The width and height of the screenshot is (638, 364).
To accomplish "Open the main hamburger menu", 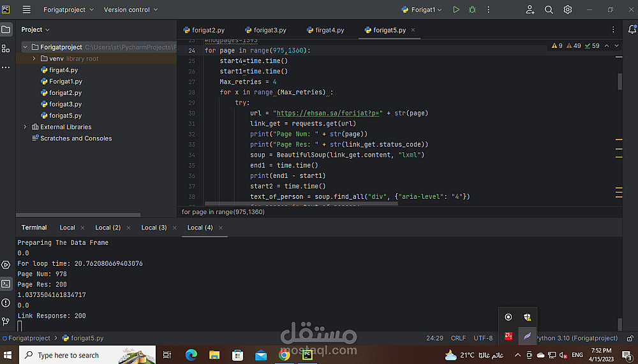I will (26, 10).
